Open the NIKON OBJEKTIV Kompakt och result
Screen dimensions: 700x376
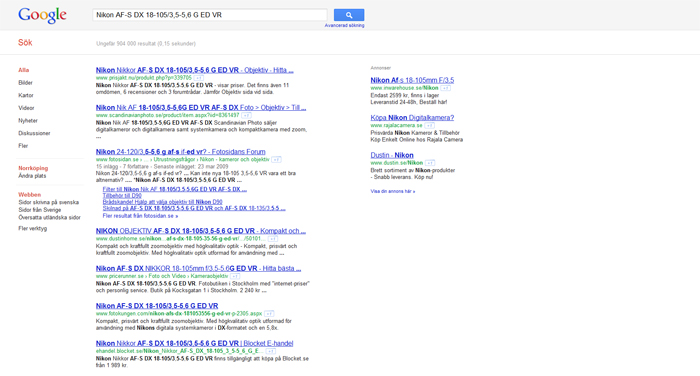coord(201,231)
